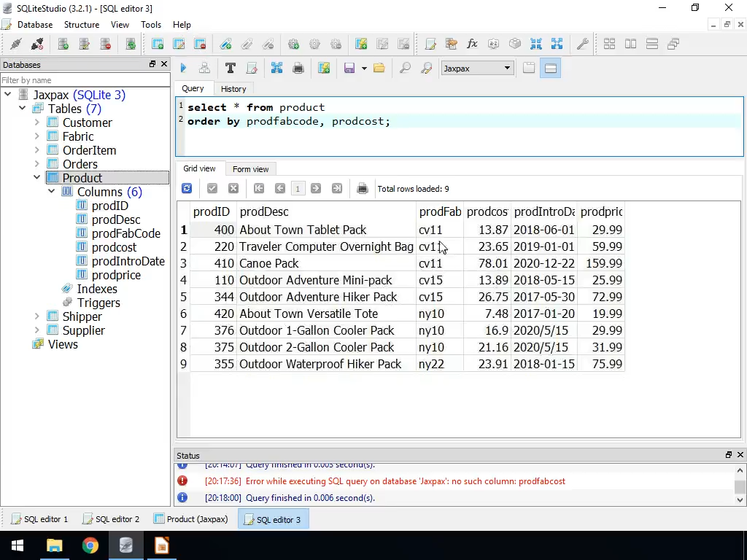Click the Connect to database plug icon
The width and height of the screenshot is (747, 560).
(15, 44)
